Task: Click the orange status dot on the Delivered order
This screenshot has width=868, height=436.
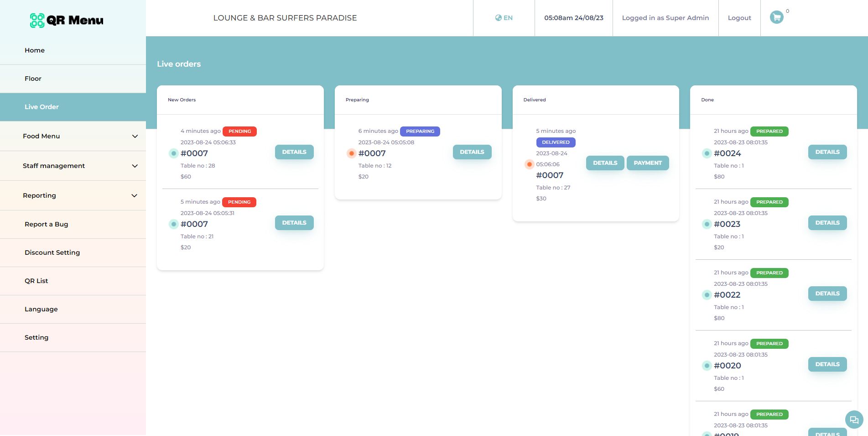Action: click(x=529, y=164)
